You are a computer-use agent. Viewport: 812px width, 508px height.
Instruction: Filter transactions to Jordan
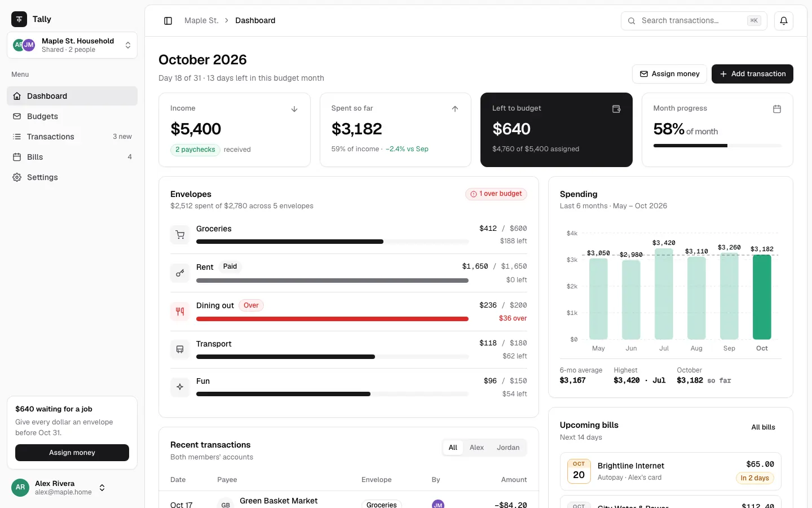[x=508, y=448]
